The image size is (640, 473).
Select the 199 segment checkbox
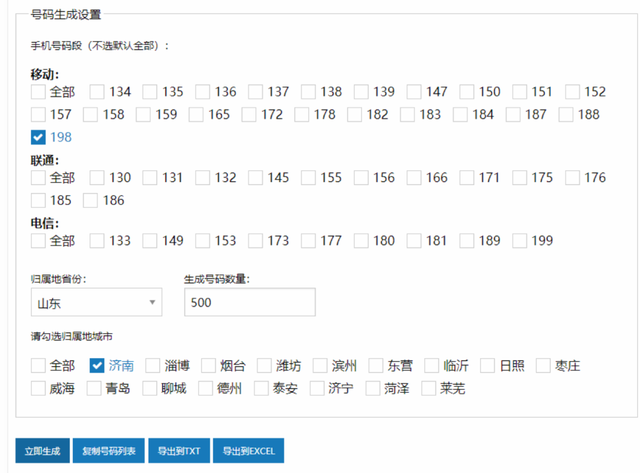point(519,241)
